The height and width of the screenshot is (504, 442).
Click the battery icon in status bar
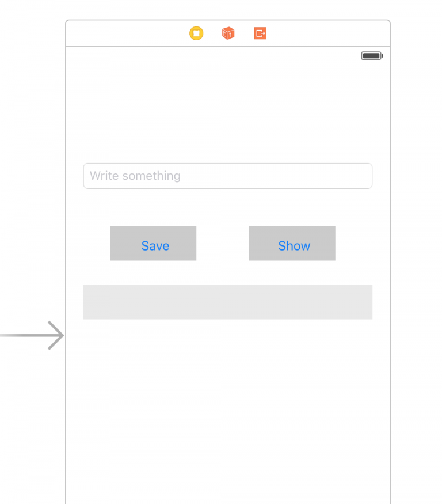[372, 56]
